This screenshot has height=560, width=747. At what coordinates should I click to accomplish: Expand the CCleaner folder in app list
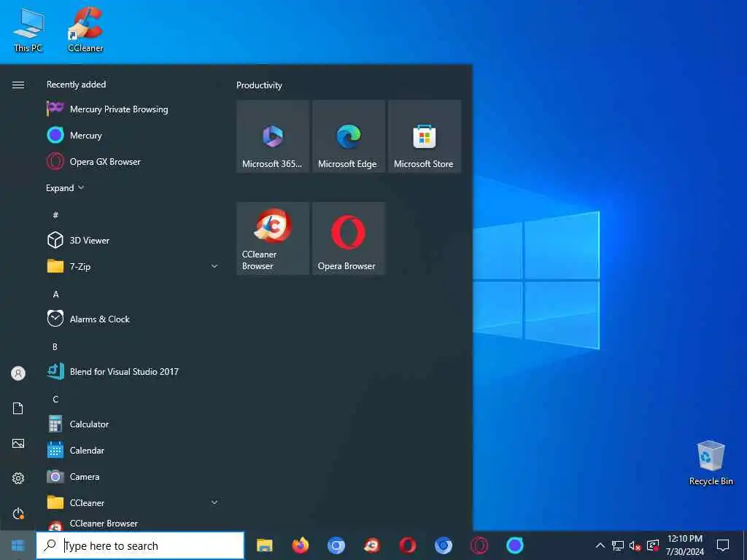[x=131, y=502]
